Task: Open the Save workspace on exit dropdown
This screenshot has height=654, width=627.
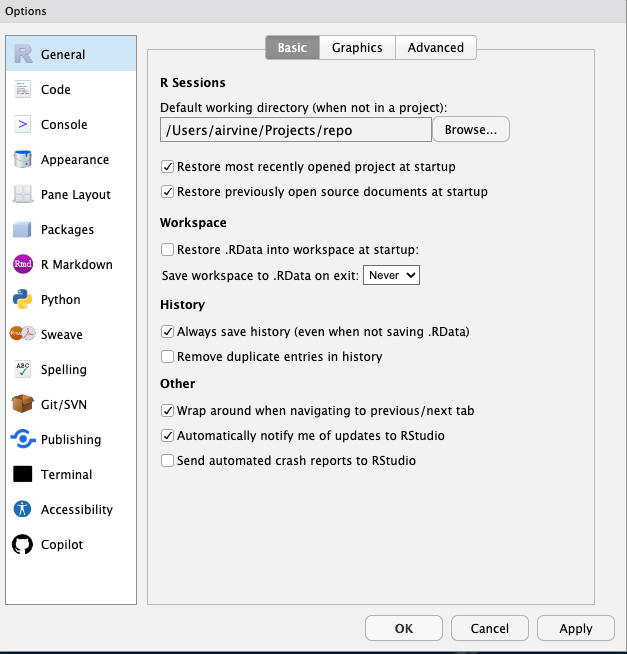Action: click(391, 275)
